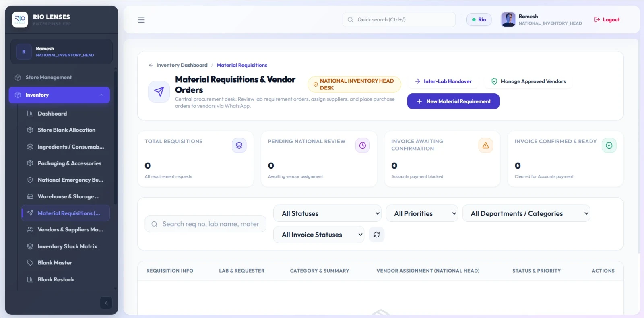Click the Inter-Lab Handover button
Screen dimensions: 644x318
click(443, 81)
